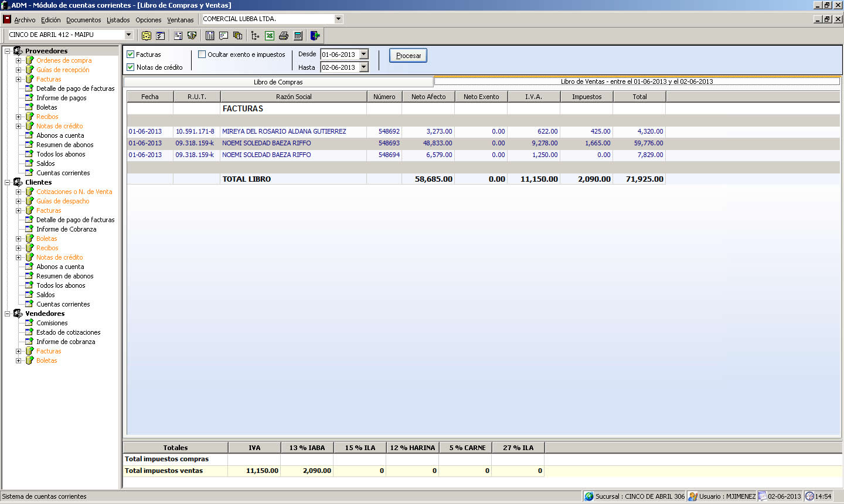Click the I.V.A. column header
Screen dimensions: 844x504
click(534, 97)
